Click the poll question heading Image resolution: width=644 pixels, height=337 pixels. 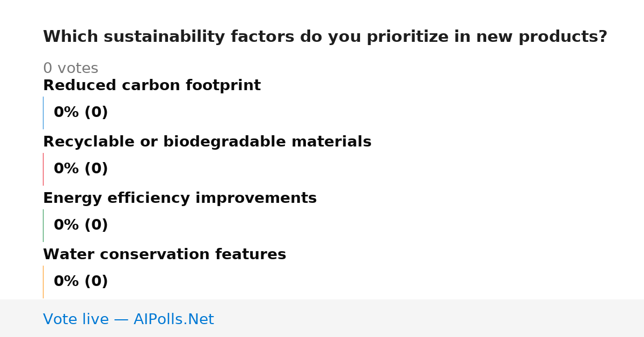click(325, 37)
